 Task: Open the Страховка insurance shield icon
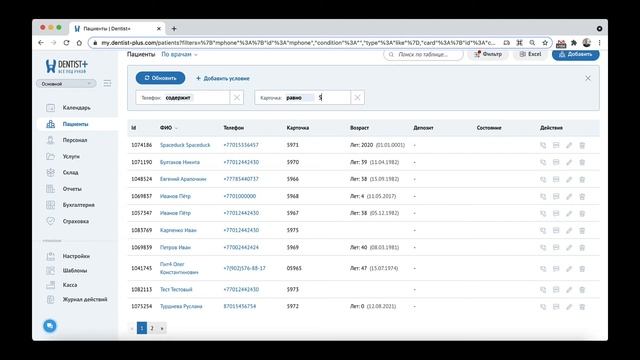50,221
